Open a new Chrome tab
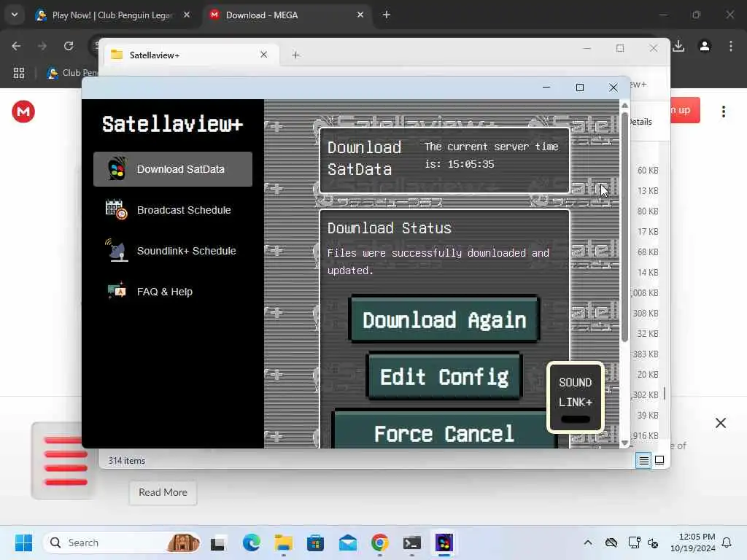 (x=387, y=15)
